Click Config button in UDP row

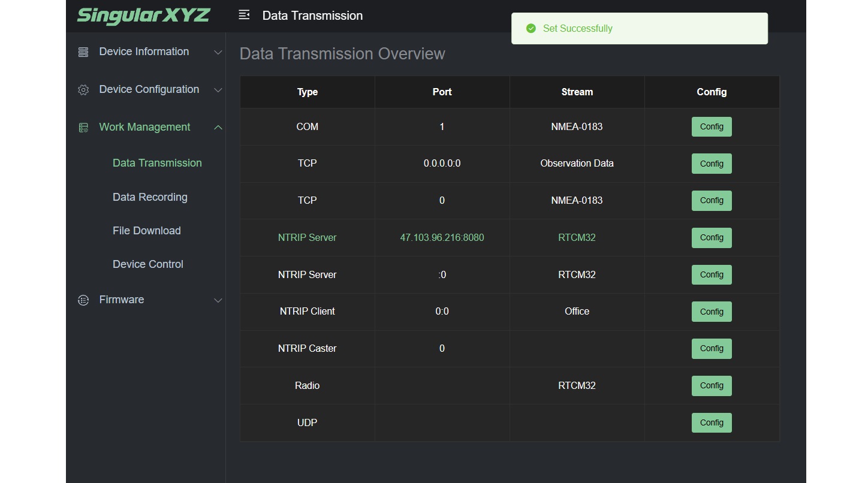coord(712,423)
